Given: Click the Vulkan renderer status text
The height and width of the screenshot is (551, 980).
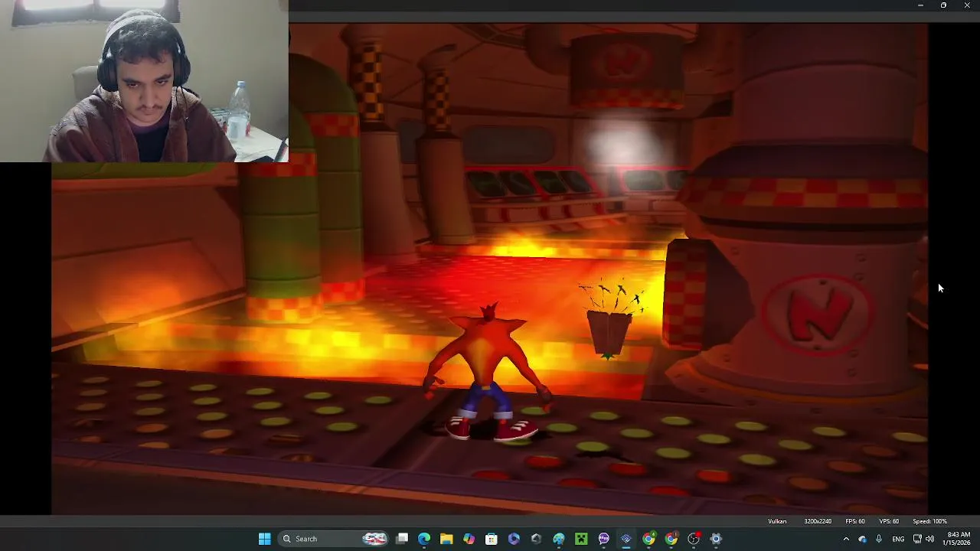Looking at the screenshot, I should click(777, 521).
